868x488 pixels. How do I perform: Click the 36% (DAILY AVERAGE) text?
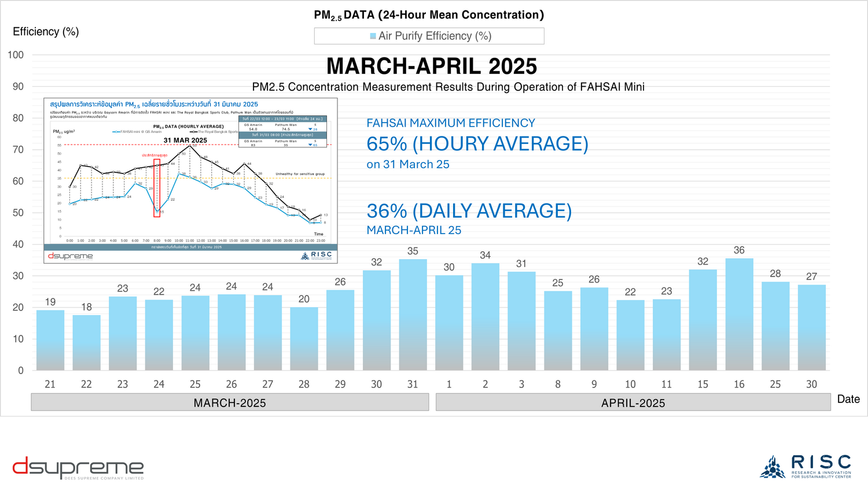point(469,211)
